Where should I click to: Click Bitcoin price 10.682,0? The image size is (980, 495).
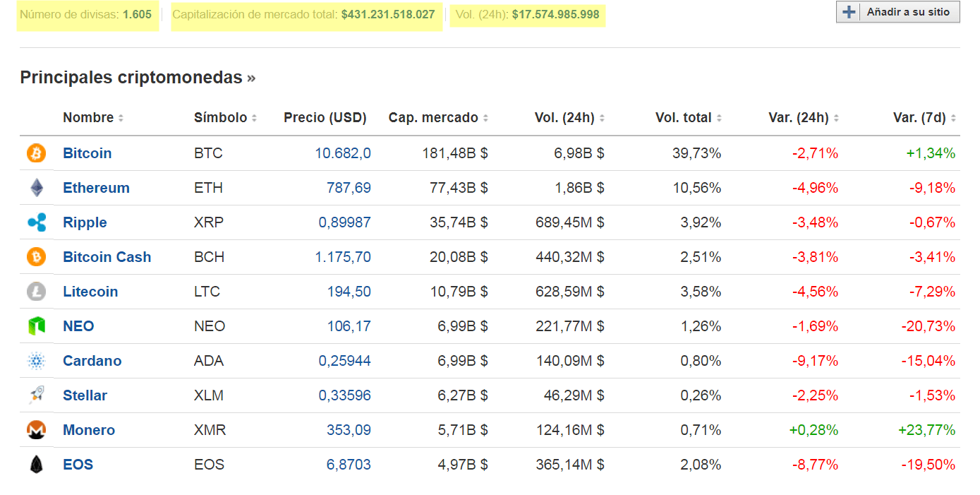[343, 153]
